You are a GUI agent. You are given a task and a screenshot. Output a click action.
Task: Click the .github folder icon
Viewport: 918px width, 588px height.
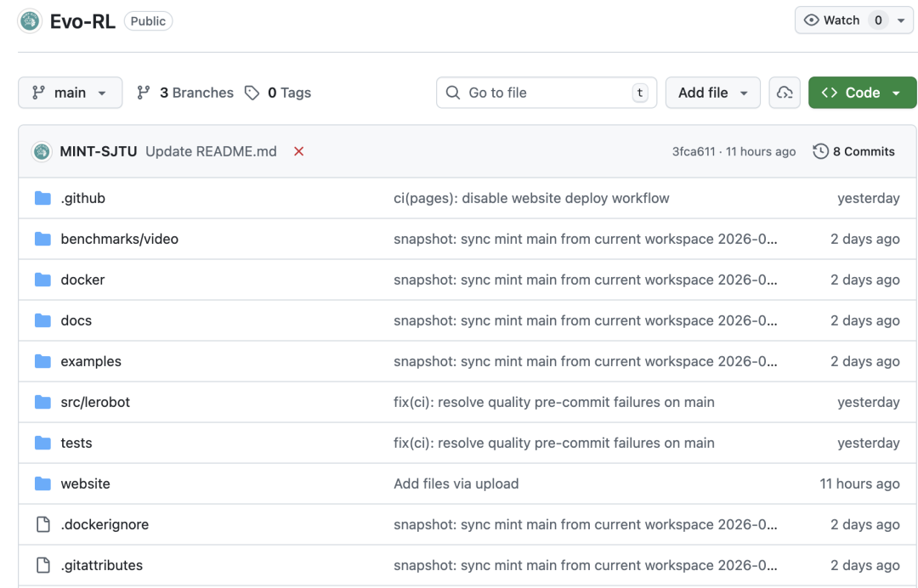tap(42, 198)
